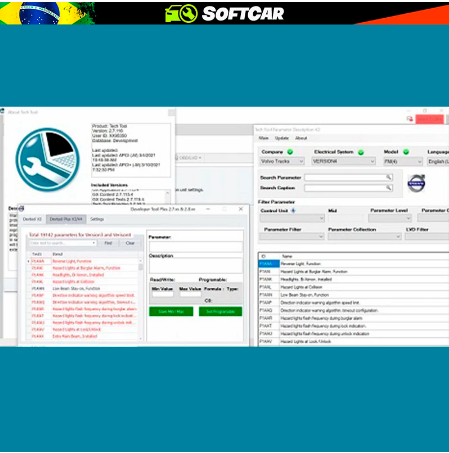This screenshot has width=449, height=453.
Task: Click the magnifier icon in Search Parameter field
Action: click(389, 177)
